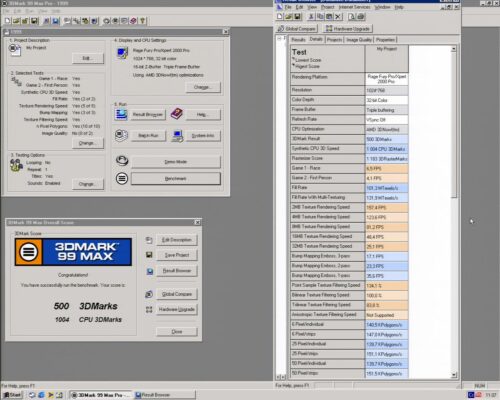This screenshot has height=400, width=500.
Task: Click details table vertical scrollbar up arrow
Action: (454, 49)
